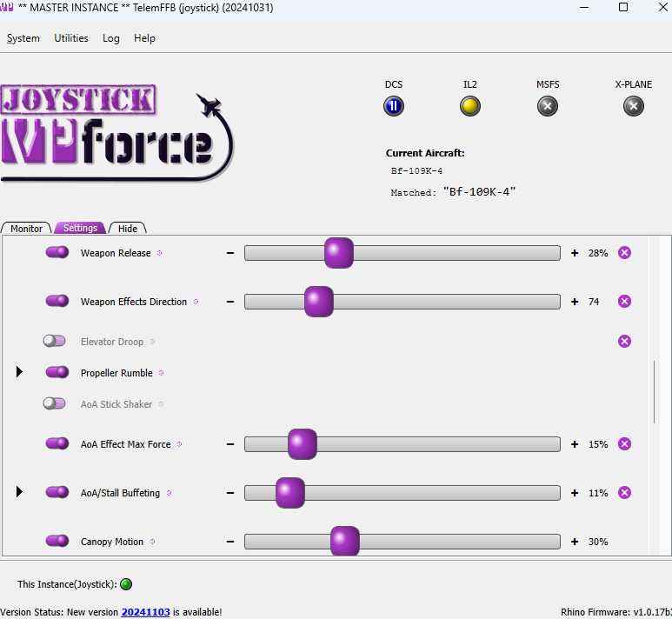Click the Matched "Bf-109K-4" aircraft text
672x619 pixels.
click(453, 191)
